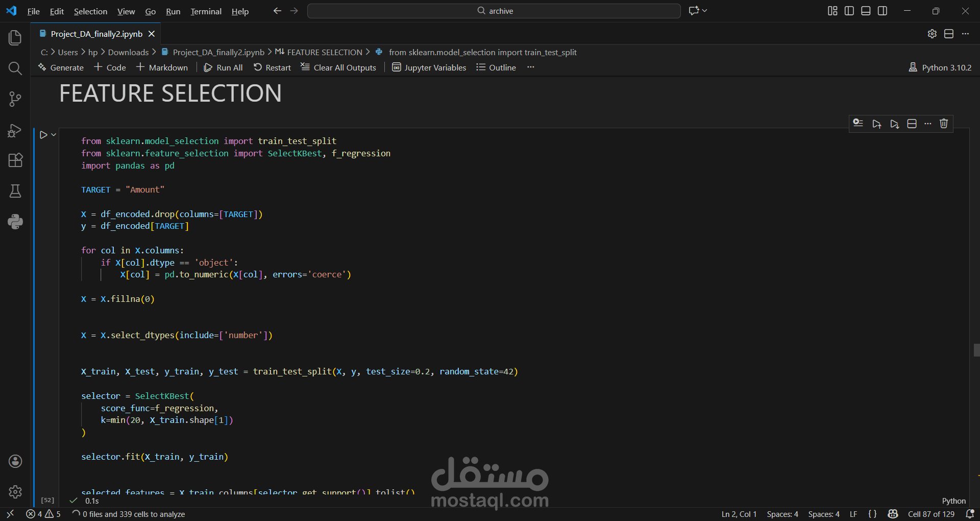Viewport: 980px width, 521px height.
Task: Change indentation via Spaces: 4 next to LF
Action: tap(824, 514)
